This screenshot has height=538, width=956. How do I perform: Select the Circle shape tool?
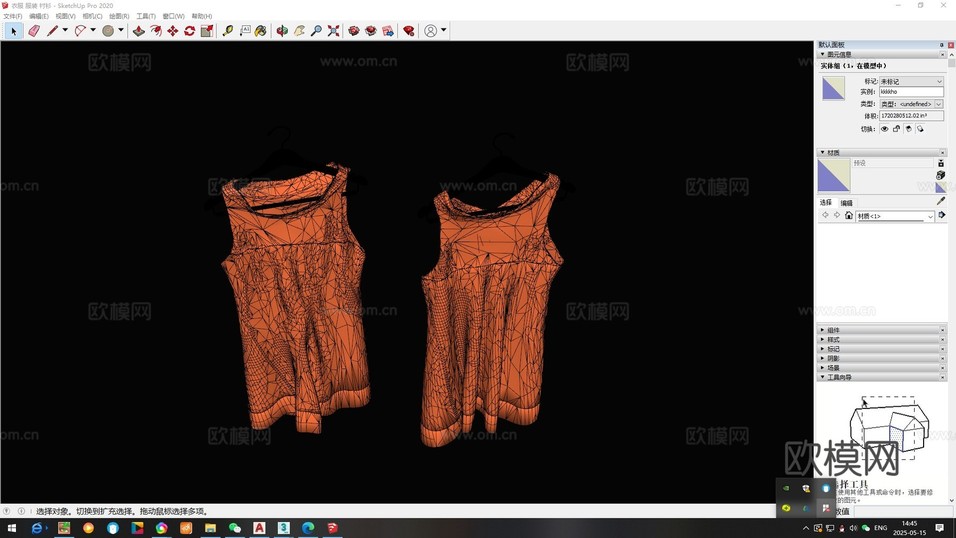click(108, 30)
